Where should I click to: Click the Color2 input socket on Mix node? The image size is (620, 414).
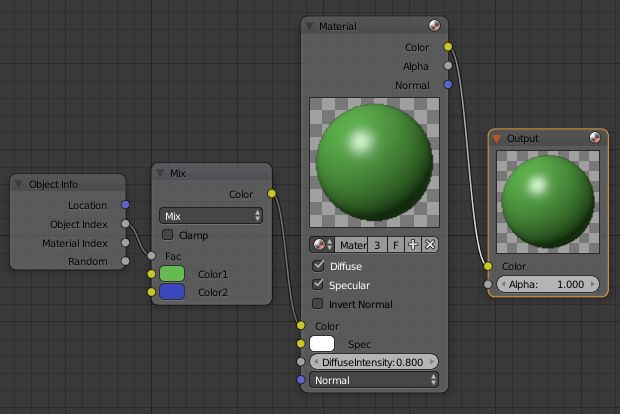pyautogui.click(x=151, y=292)
